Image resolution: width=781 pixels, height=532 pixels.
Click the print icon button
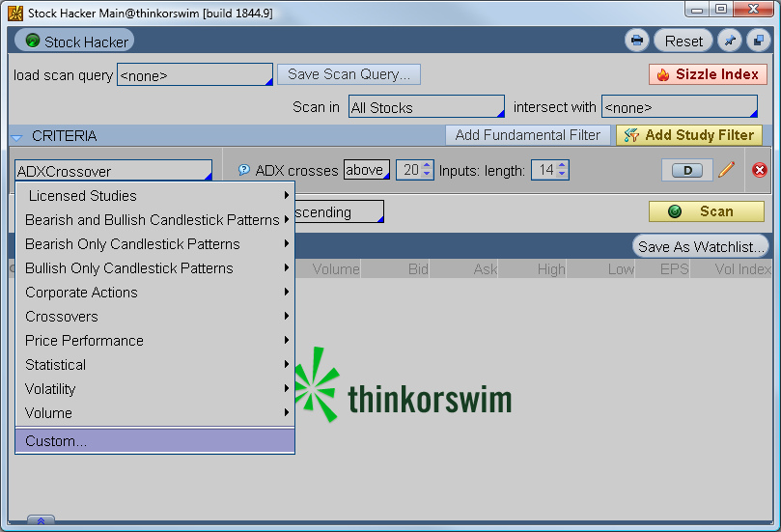636,41
